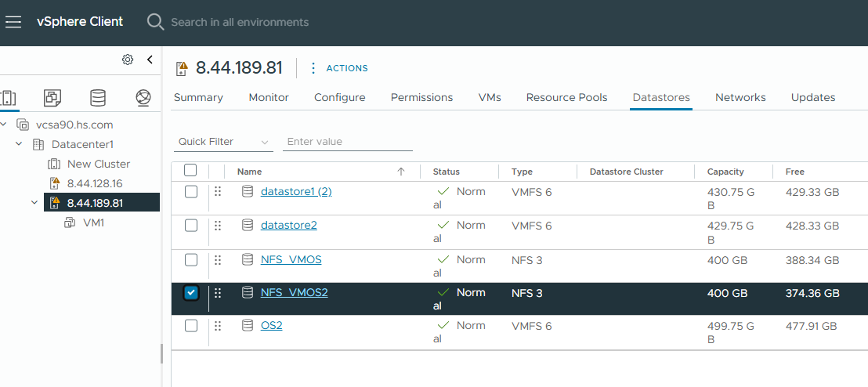Check the datastore1 (2) row checkbox
The width and height of the screenshot is (868, 387).
click(x=190, y=192)
